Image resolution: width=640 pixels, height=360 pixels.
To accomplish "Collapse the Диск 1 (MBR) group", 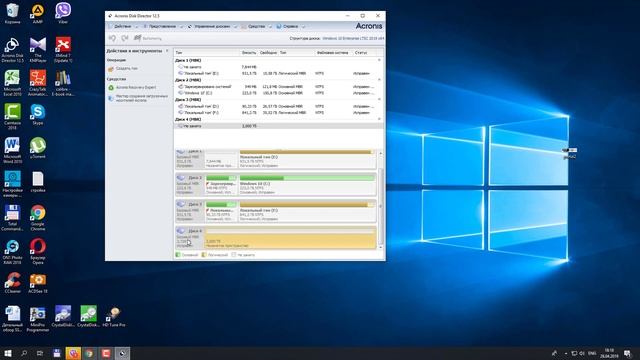I will [379, 60].
